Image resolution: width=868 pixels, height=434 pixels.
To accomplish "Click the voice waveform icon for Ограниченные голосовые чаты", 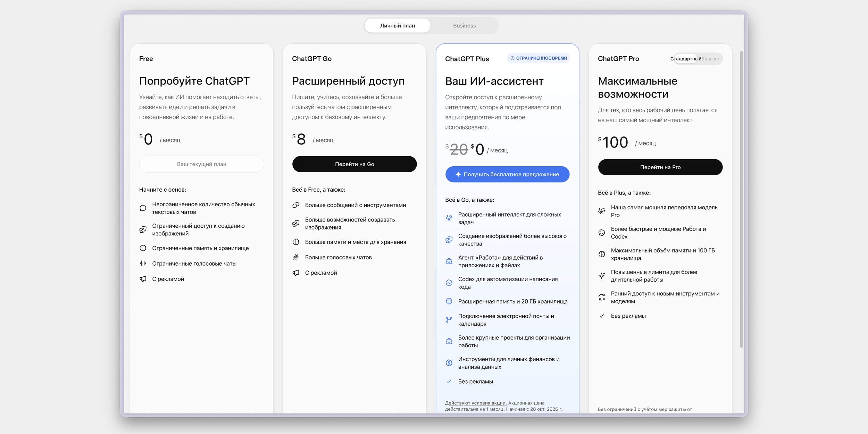I will pos(143,264).
